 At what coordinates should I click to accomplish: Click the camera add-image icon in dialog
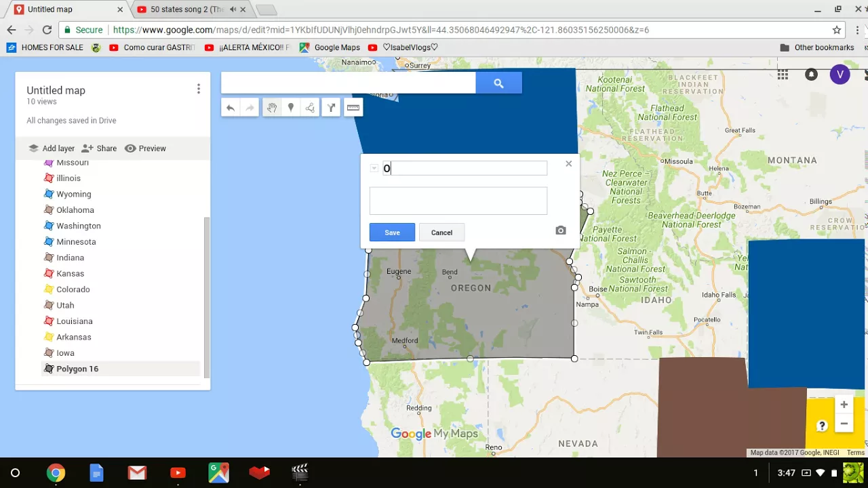(561, 230)
